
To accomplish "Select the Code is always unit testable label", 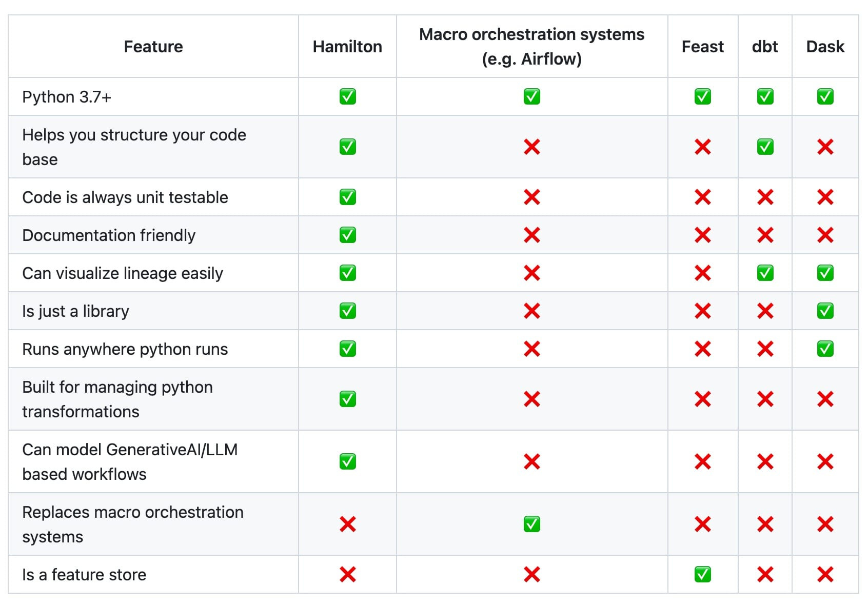I will tap(125, 197).
